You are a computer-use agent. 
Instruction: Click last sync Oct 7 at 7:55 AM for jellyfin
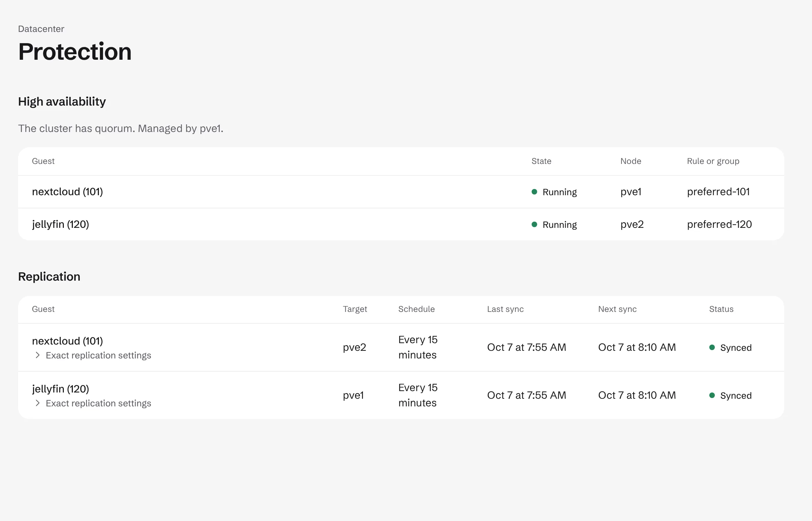coord(526,395)
